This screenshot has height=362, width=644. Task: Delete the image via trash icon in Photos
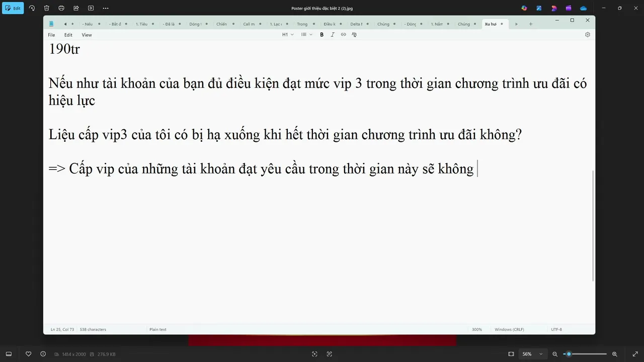click(47, 8)
